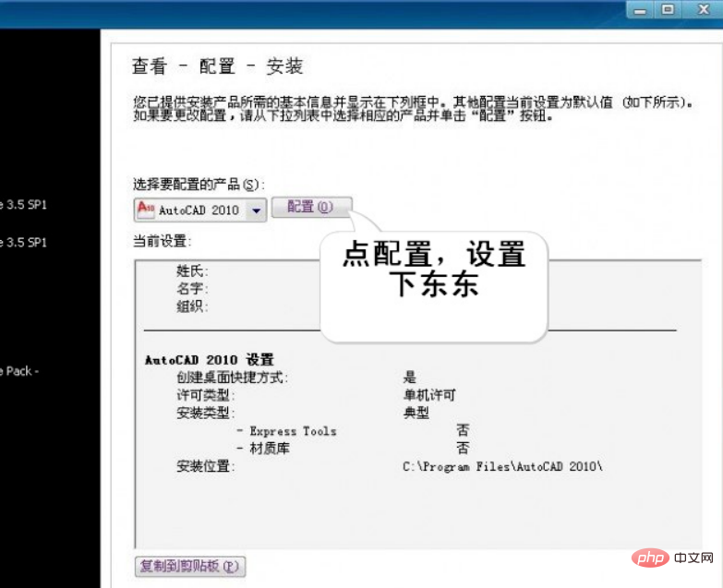Click the 选择要配置的产品 (S) label
Image resolution: width=723 pixels, height=588 pixels.
point(199,185)
